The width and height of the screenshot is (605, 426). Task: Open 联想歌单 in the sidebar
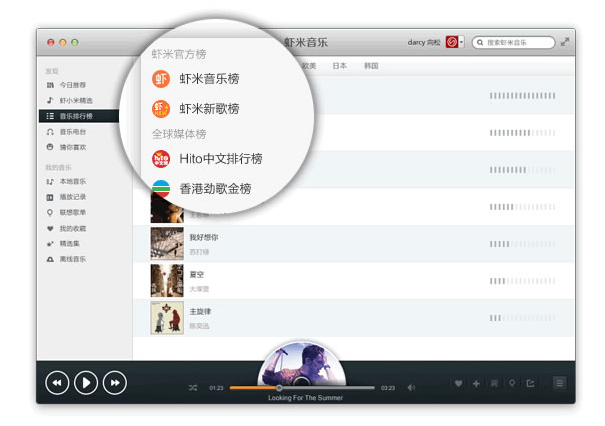click(72, 212)
